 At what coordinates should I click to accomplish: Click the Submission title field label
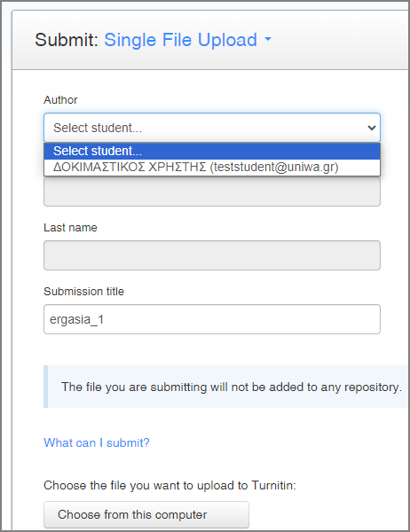84,292
